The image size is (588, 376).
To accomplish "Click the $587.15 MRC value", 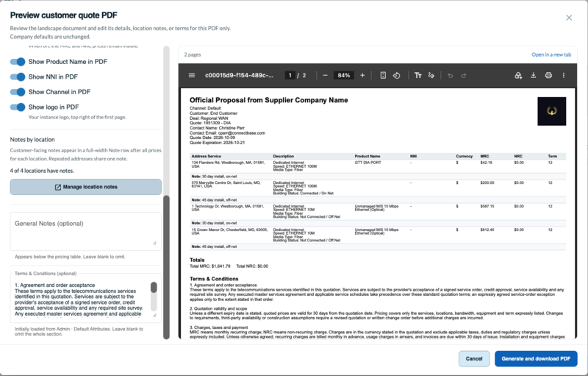I will 487,206.
